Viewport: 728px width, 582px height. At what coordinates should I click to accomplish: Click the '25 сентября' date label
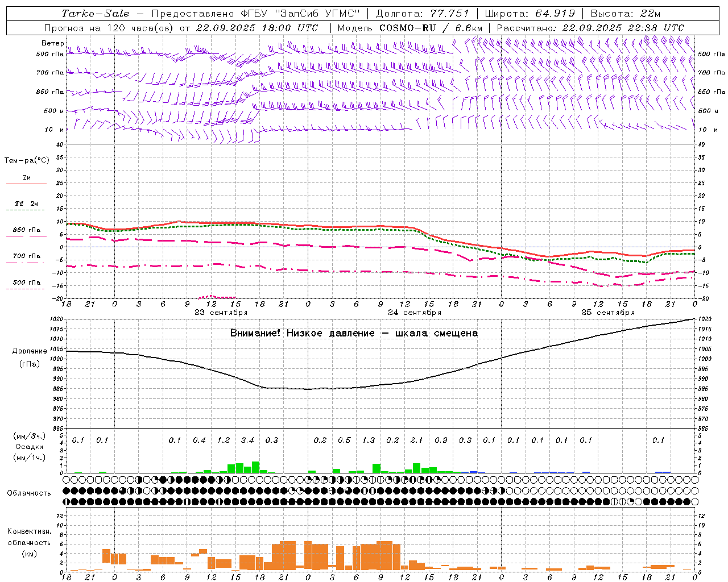click(608, 312)
